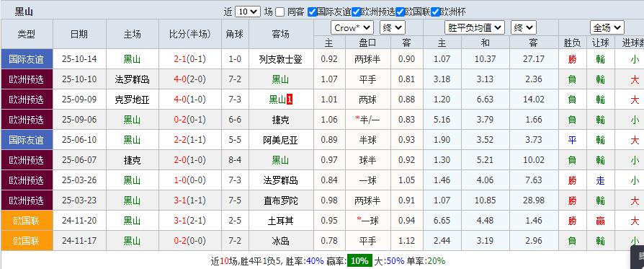Screen dimensions: 644x269
Task: Click the red card badge next to 黑山
Action: 289,100
